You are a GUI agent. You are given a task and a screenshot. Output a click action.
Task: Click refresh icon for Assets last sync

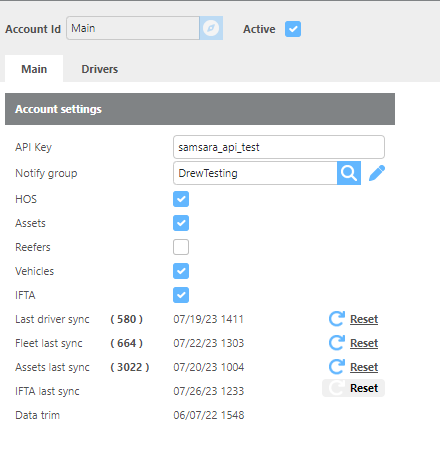[337, 367]
